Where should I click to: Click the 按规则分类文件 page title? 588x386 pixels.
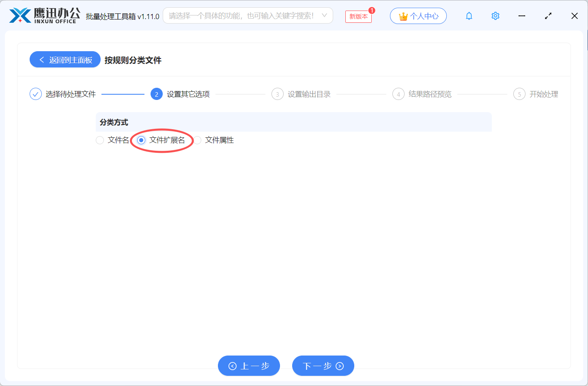coord(133,60)
